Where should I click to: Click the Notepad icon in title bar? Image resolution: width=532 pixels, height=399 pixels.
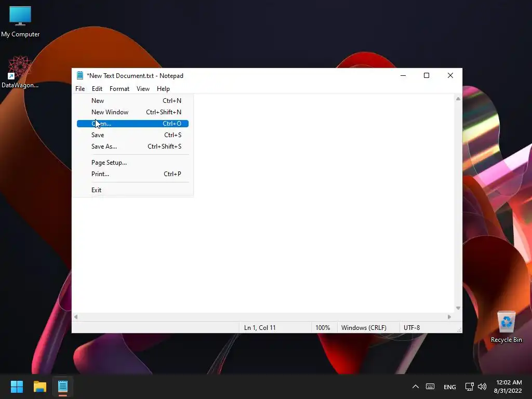tap(80, 75)
